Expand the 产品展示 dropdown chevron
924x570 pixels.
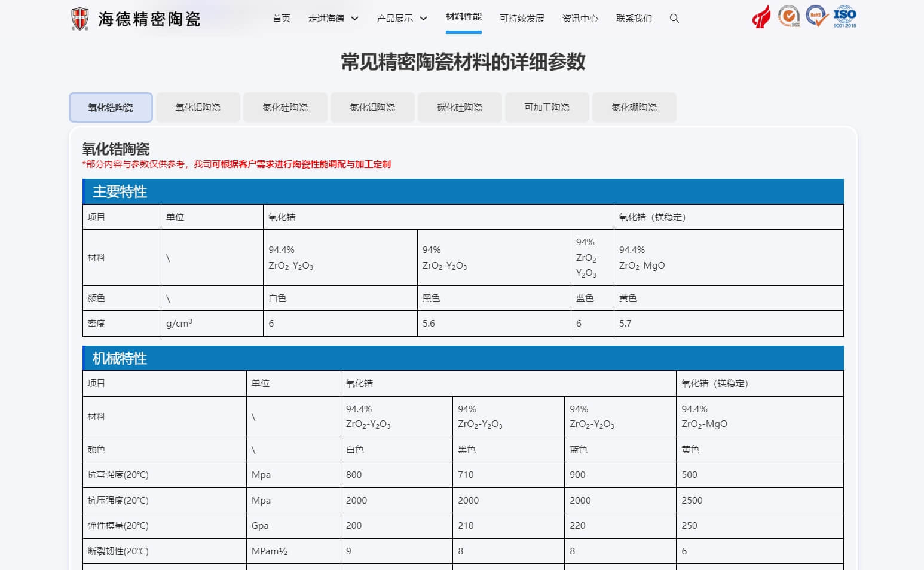(424, 19)
